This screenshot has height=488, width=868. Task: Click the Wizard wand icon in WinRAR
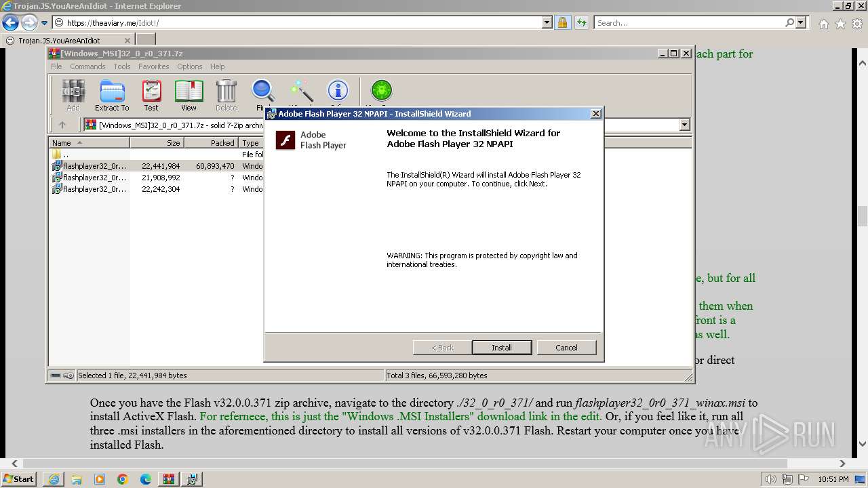click(301, 91)
